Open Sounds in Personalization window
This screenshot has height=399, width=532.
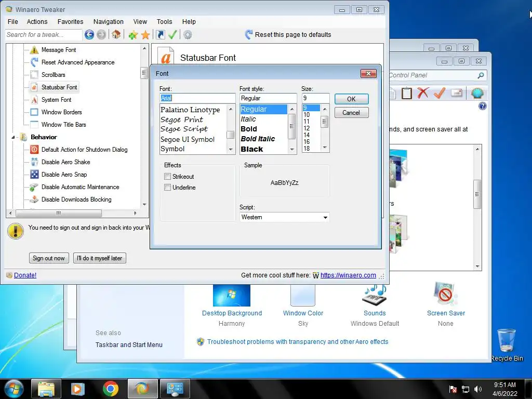click(x=375, y=313)
